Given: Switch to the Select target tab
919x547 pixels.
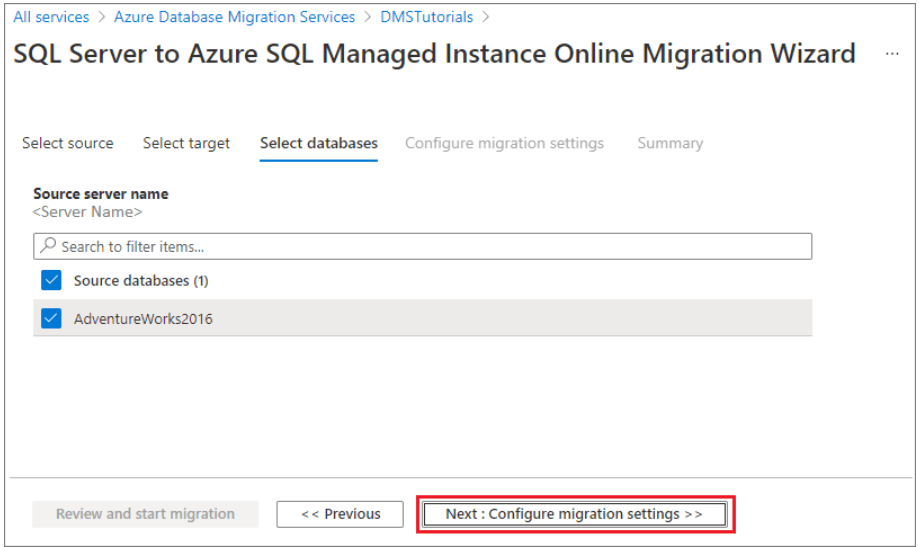Looking at the screenshot, I should click(186, 143).
